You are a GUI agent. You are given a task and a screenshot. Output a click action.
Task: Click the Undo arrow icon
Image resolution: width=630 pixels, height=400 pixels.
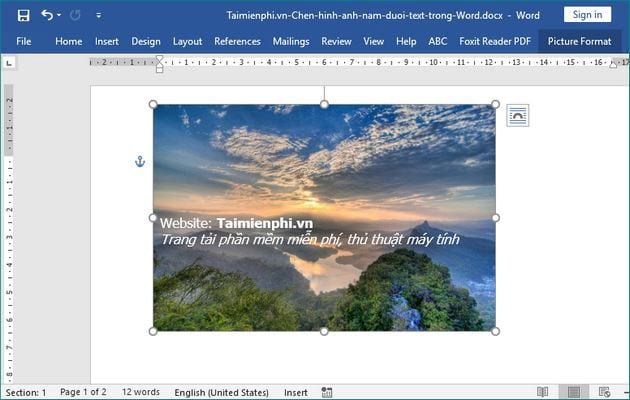(47, 15)
